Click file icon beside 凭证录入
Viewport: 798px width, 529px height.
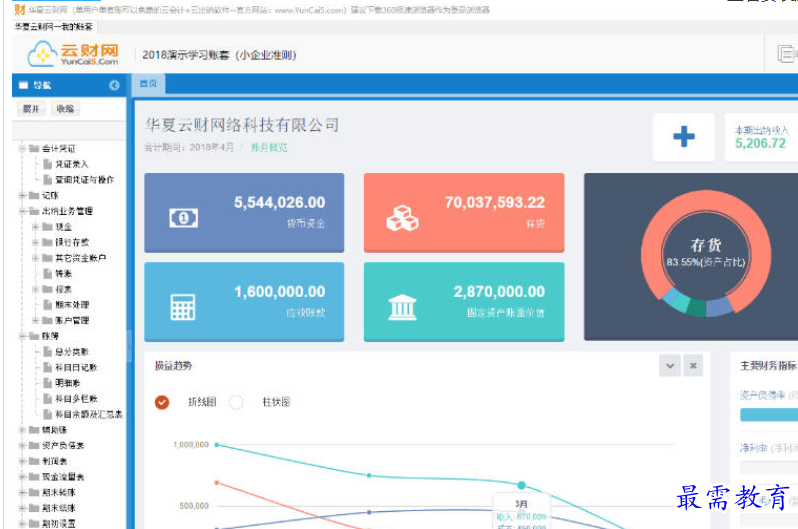[x=48, y=164]
